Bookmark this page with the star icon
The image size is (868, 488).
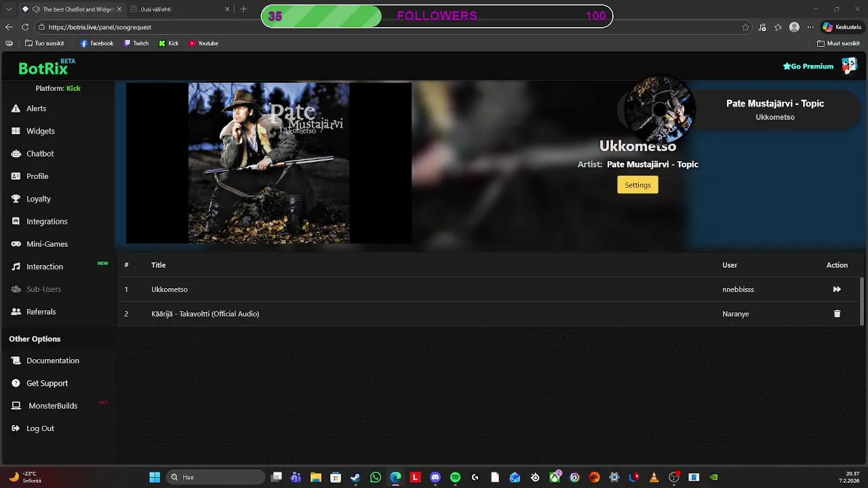746,27
